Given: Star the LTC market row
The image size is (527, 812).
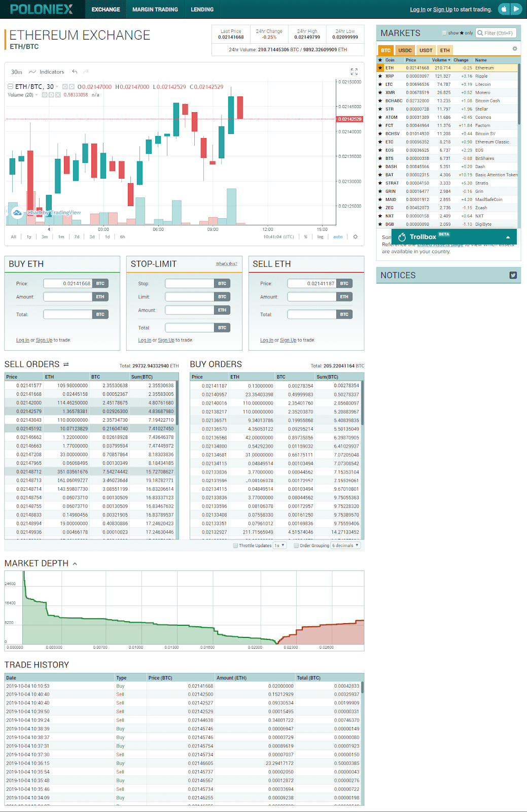Looking at the screenshot, I should pos(380,84).
